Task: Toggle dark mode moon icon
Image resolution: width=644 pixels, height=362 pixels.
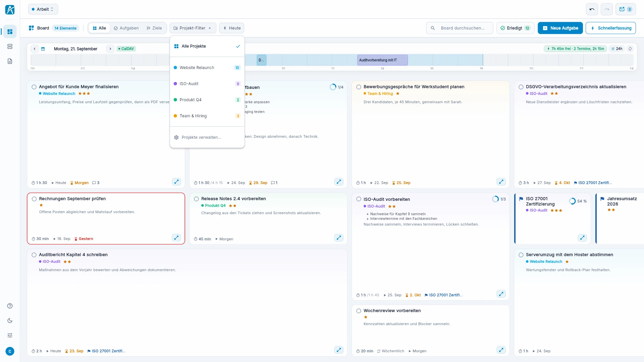Action: point(10,320)
